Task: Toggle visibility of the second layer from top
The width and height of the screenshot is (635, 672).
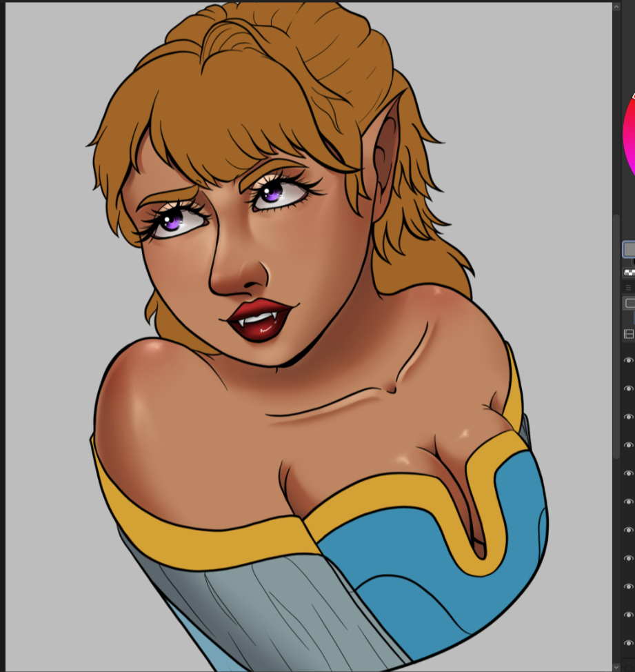Action: (628, 389)
